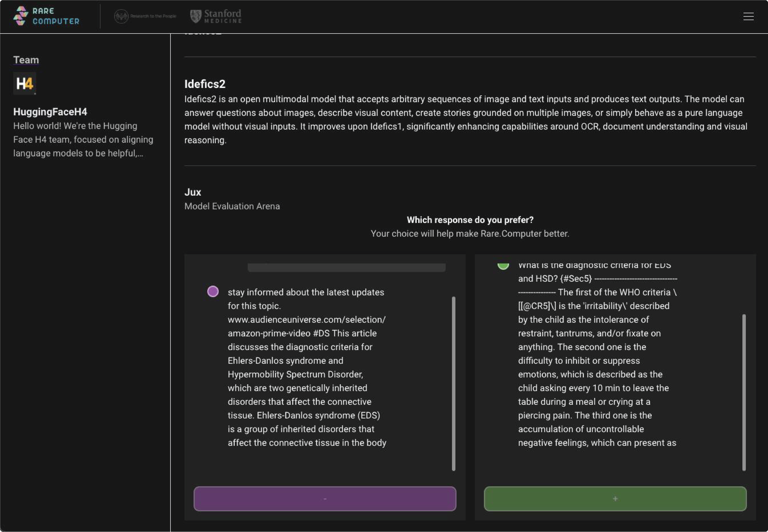768x532 pixels.
Task: Click the purple avatar in the left response
Action: [213, 291]
